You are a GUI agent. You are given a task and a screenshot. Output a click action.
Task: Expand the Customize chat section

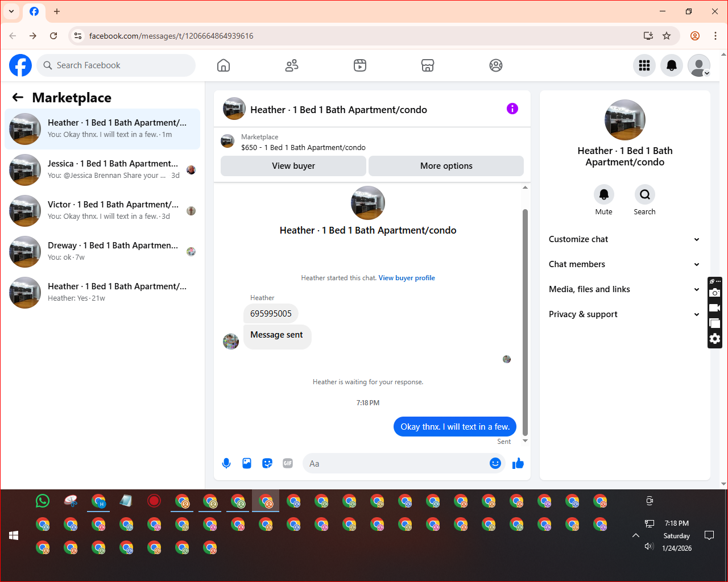624,239
